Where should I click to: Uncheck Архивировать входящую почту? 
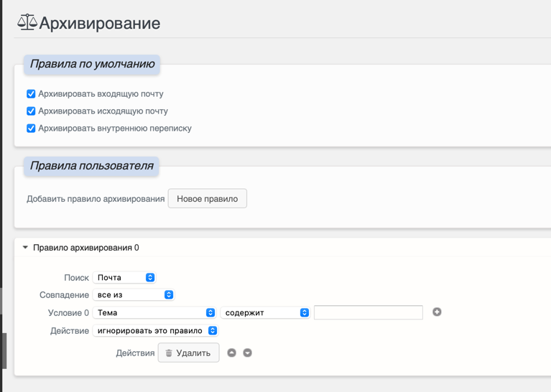point(31,94)
